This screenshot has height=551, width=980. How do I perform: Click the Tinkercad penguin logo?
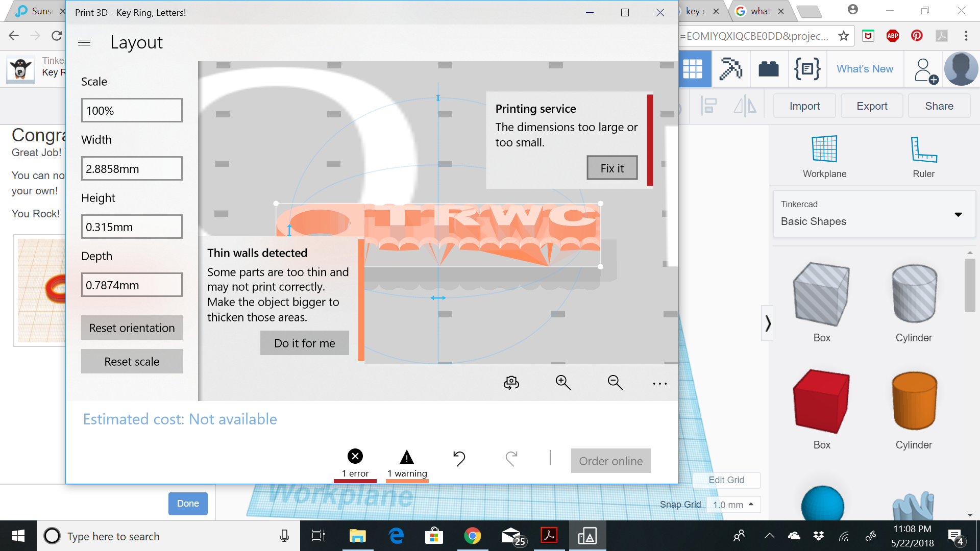coord(20,69)
